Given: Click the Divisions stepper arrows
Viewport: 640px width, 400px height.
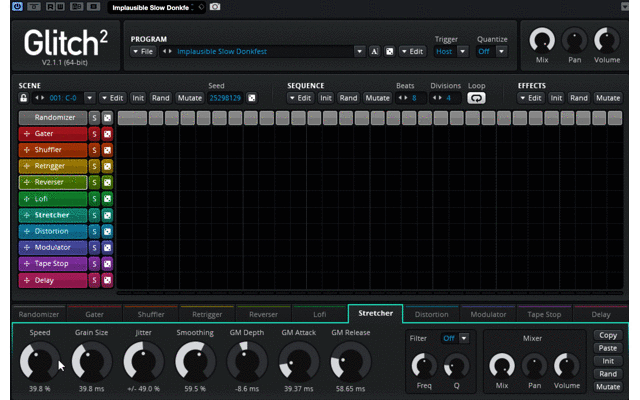Looking at the screenshot, I should (437, 98).
